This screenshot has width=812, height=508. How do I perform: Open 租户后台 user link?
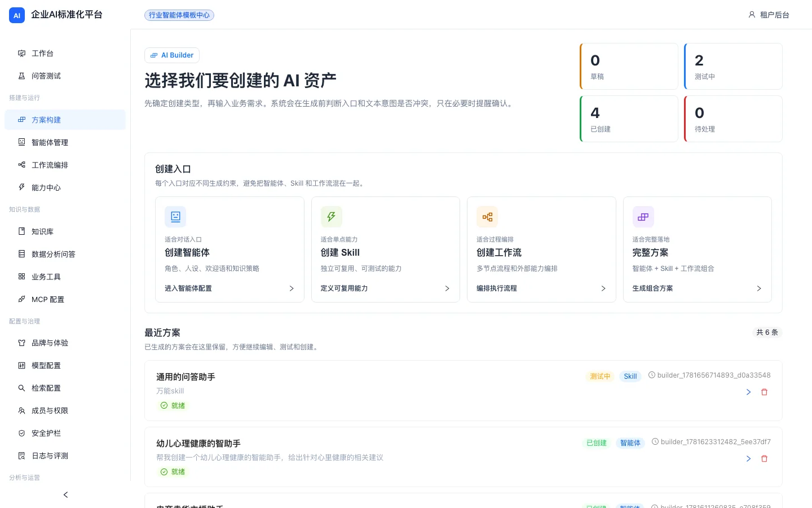click(769, 15)
